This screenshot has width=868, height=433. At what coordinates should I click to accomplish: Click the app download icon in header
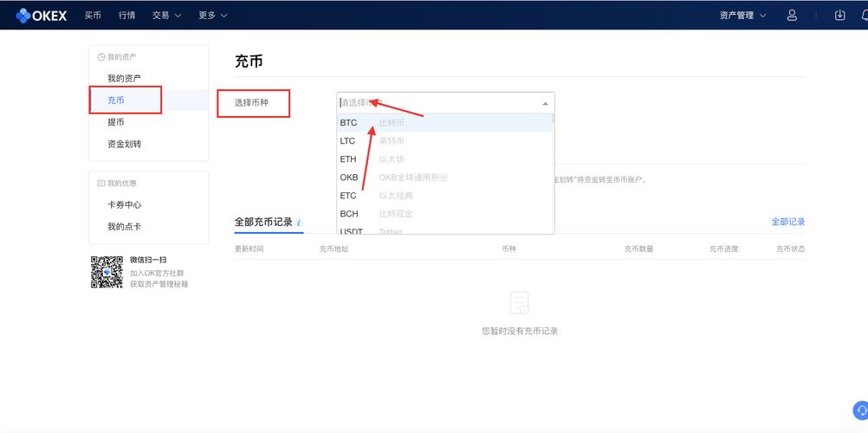pos(839,15)
